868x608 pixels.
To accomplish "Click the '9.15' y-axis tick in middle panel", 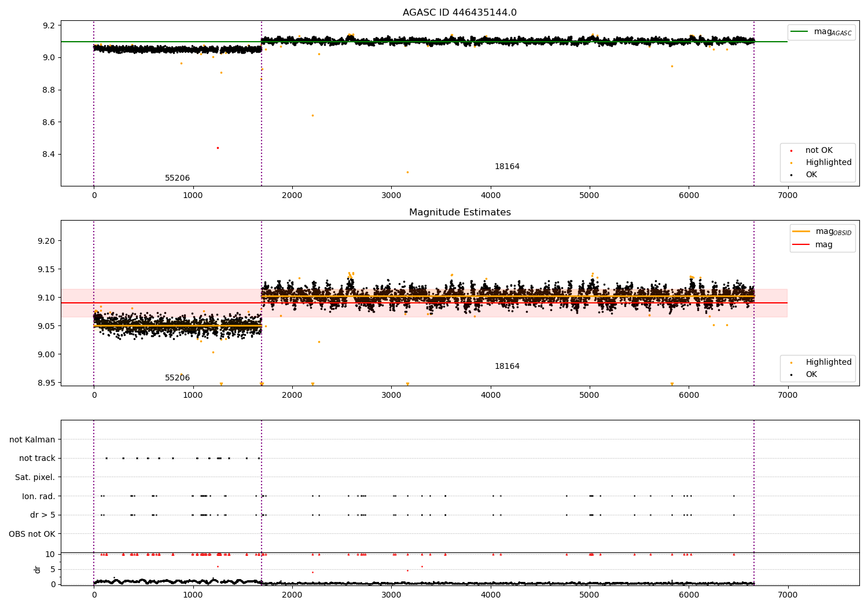I will click(47, 269).
